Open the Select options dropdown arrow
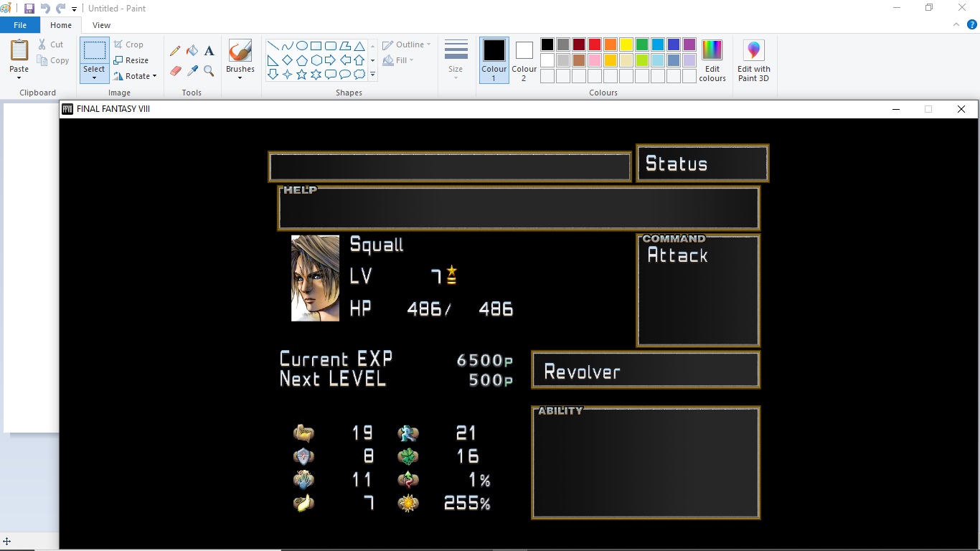980x551 pixels. (x=94, y=77)
